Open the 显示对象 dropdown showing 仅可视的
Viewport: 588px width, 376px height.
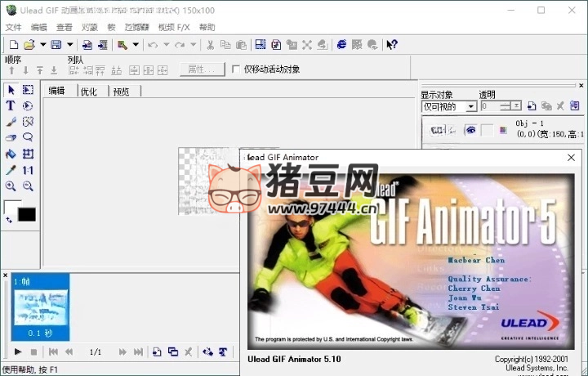[449, 106]
